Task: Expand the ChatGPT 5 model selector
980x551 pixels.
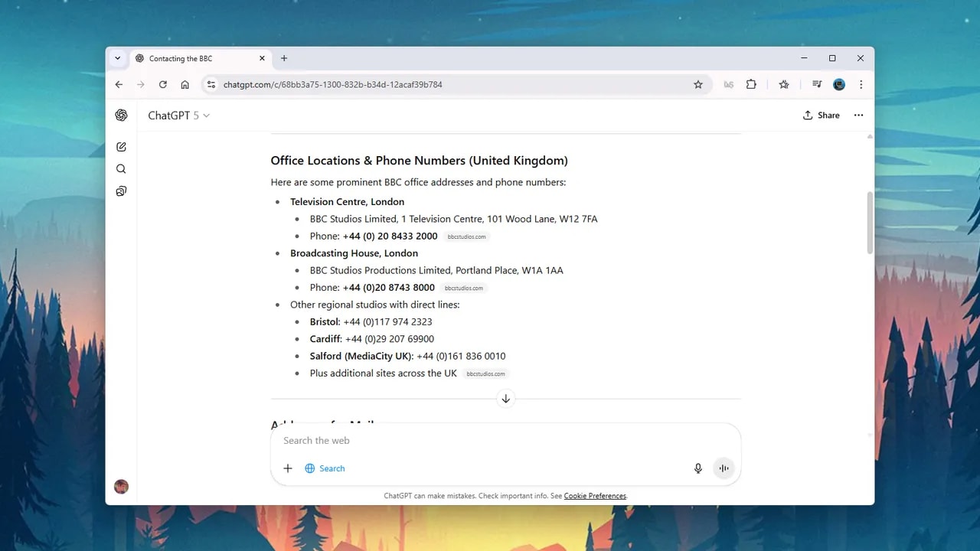Action: tap(178, 116)
